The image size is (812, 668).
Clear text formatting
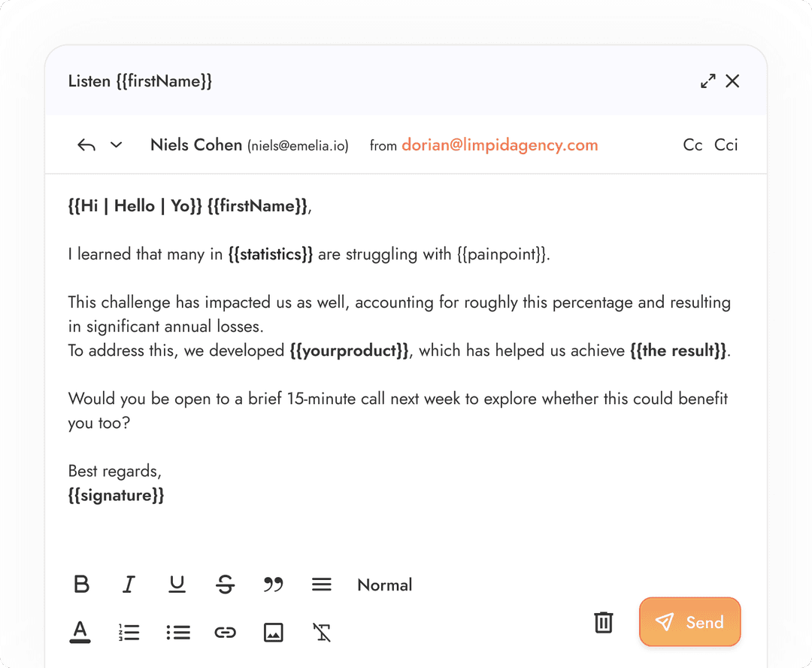(322, 632)
